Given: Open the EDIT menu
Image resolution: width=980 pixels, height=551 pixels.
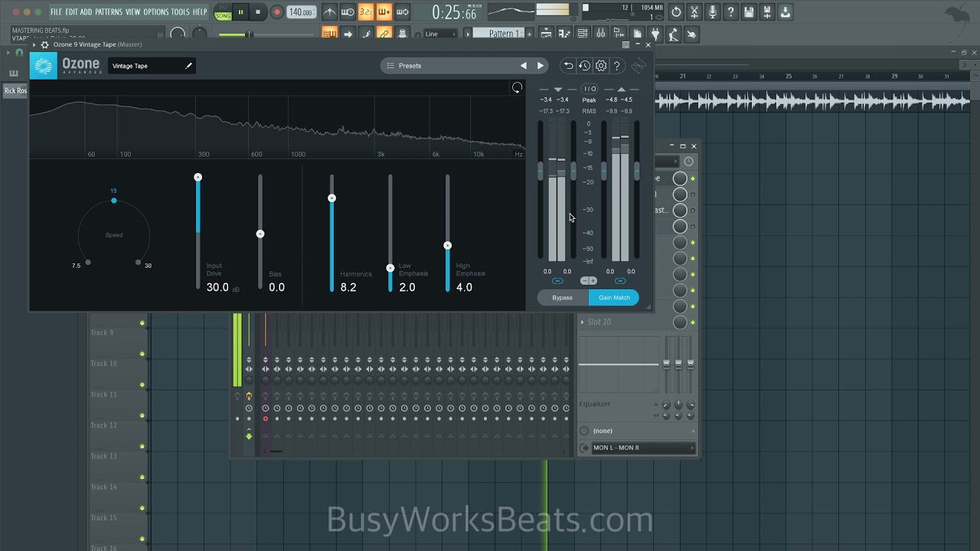Looking at the screenshot, I should (x=71, y=12).
